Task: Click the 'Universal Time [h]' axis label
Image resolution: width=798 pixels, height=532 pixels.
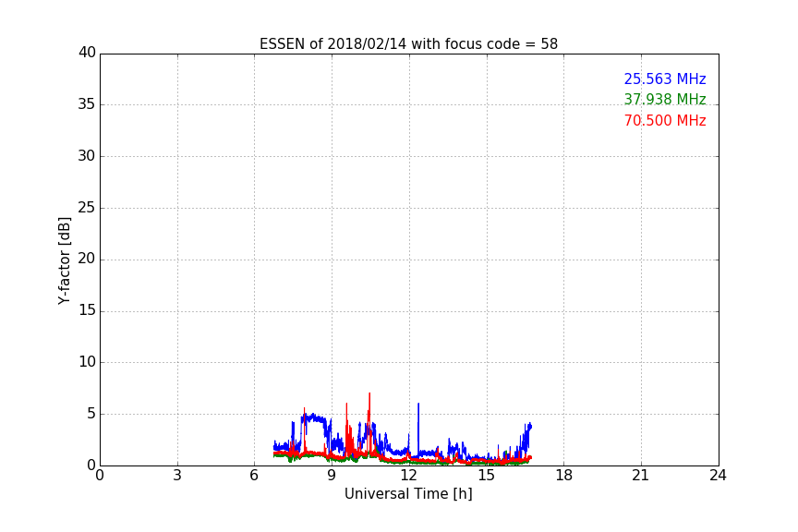Action: pos(408,494)
